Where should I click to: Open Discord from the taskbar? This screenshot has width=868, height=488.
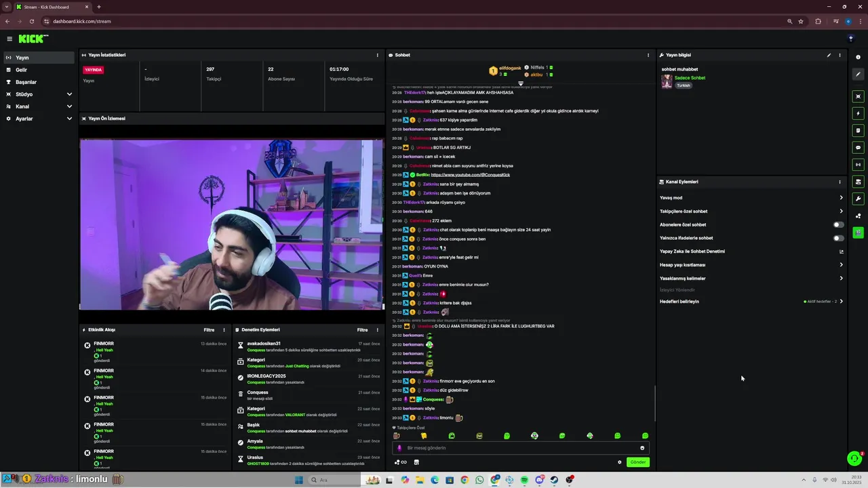pyautogui.click(x=539, y=480)
